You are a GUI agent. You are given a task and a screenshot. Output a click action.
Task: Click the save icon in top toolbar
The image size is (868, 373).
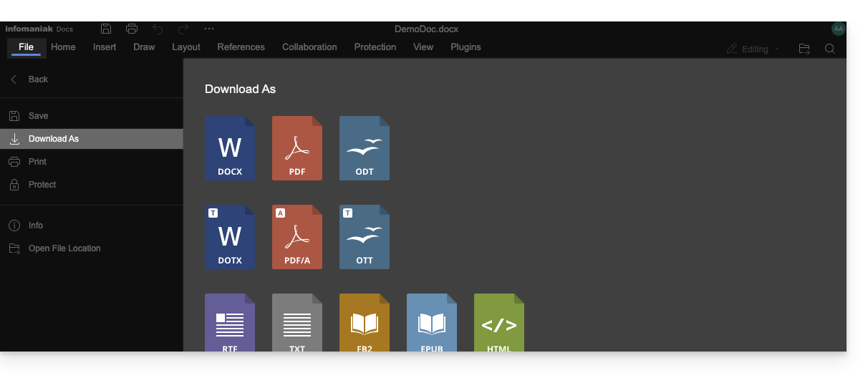(x=106, y=29)
